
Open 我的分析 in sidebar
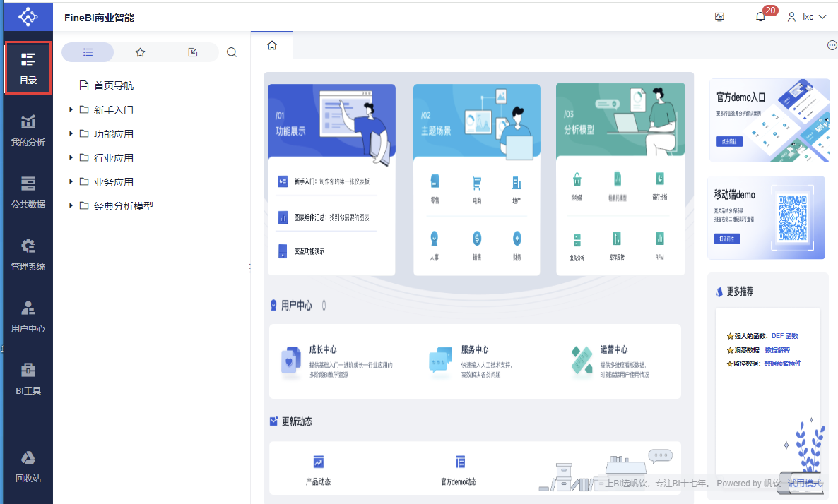(x=28, y=131)
